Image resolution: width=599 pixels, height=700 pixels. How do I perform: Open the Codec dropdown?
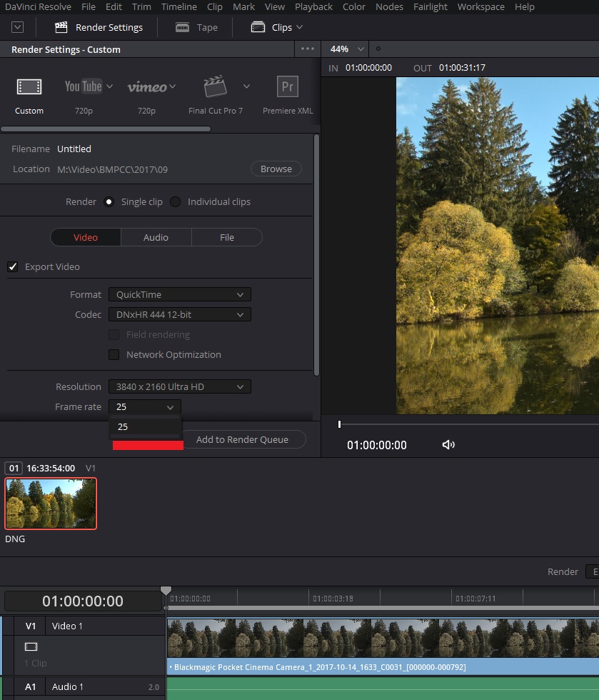(179, 314)
